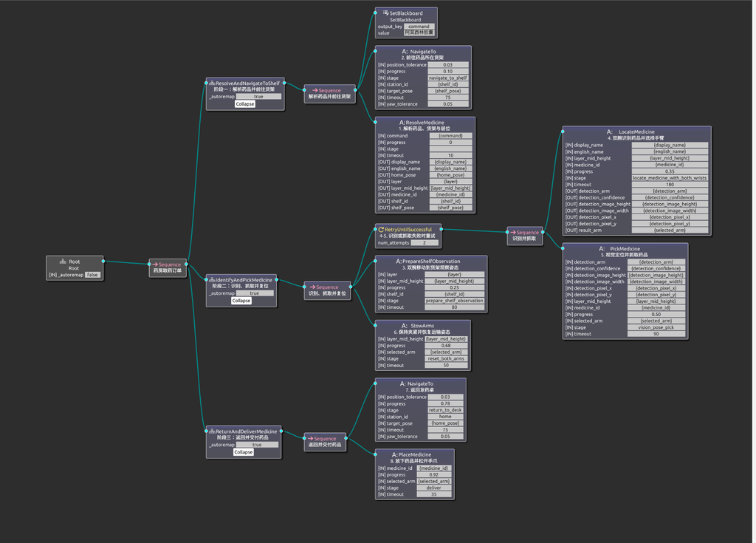Select the PrepareShelfObservation node title
Image resolution: width=756 pixels, height=543 pixels.
pyautogui.click(x=431, y=261)
